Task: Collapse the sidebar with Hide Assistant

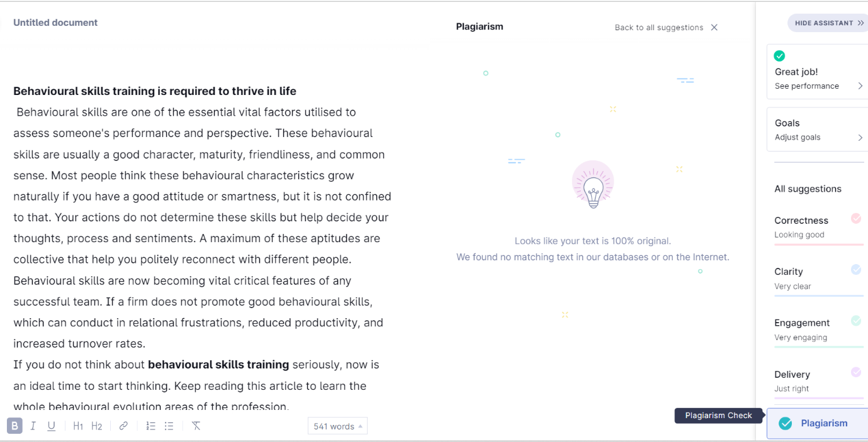Action: pos(828,23)
